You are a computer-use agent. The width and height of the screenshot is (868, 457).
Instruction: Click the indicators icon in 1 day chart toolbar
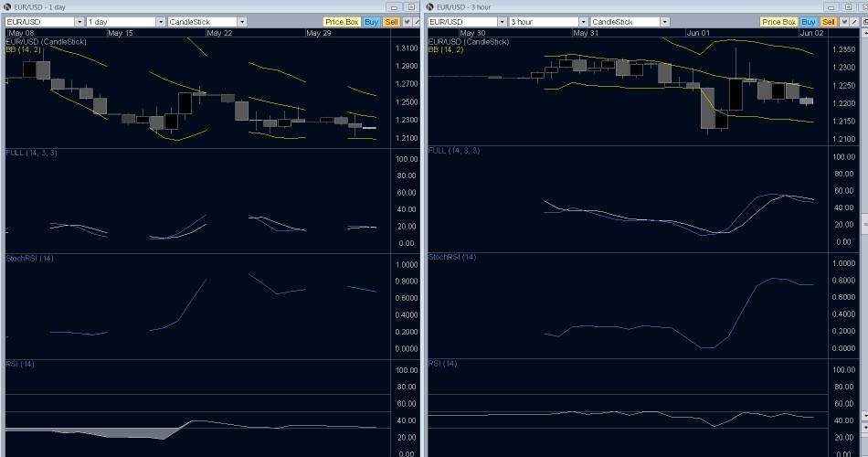click(407, 22)
